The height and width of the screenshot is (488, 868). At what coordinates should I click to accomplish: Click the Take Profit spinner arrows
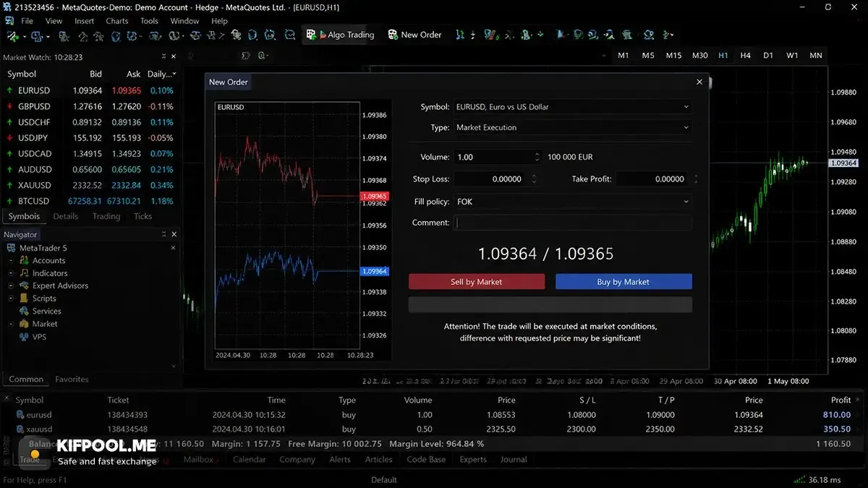tap(697, 179)
